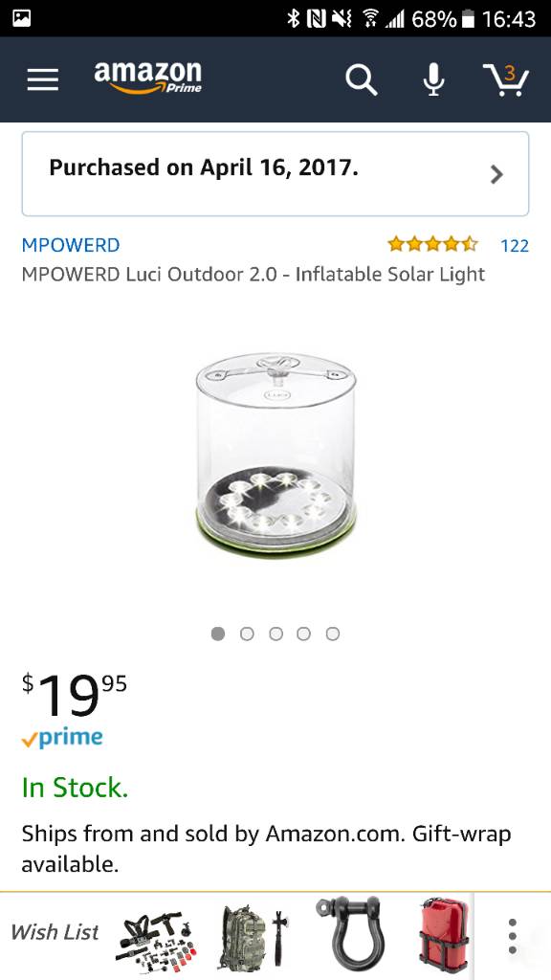Tap the Amazon Prime logo
This screenshot has width=551, height=980.
[148, 78]
